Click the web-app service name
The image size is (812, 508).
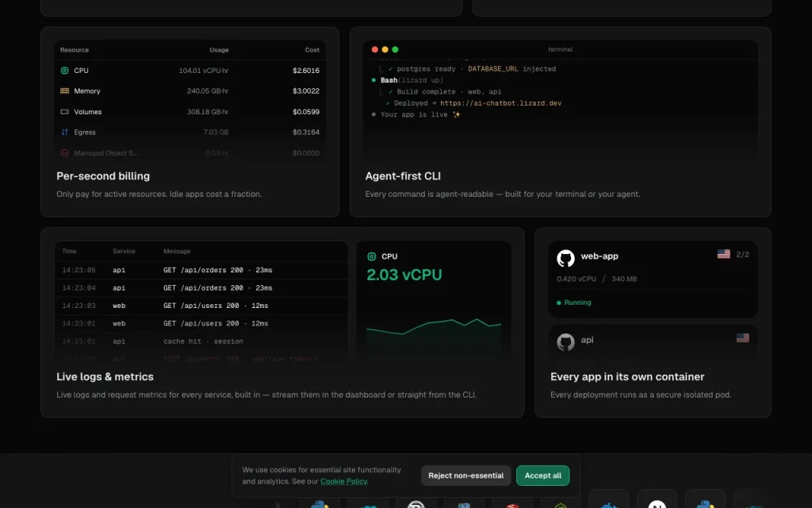(x=599, y=256)
